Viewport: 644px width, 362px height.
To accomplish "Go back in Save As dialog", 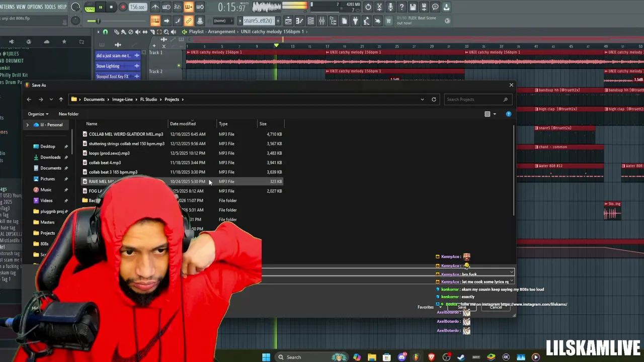I will tap(29, 99).
